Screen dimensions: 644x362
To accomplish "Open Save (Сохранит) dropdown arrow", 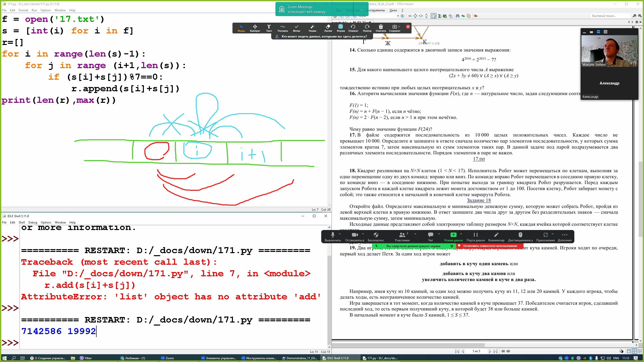I will (399, 26).
